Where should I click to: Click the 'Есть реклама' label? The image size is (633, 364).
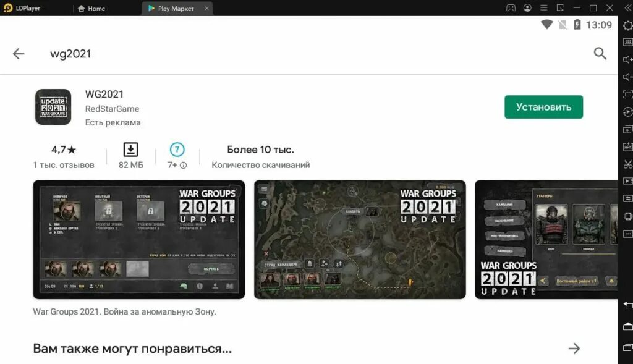tap(113, 122)
